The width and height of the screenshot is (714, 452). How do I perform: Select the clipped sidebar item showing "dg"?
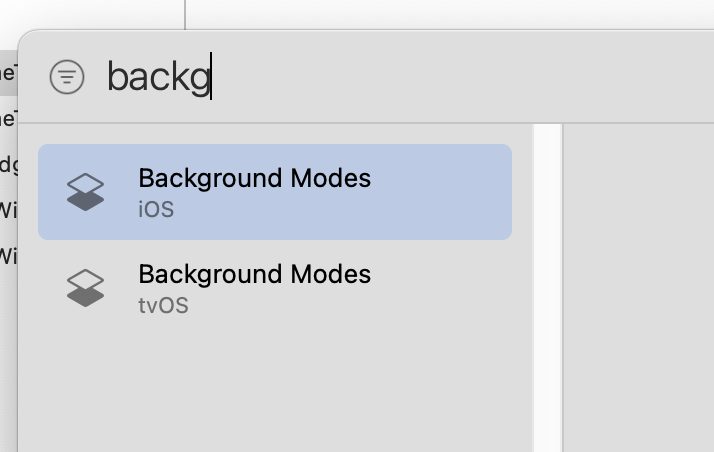[x=9, y=165]
